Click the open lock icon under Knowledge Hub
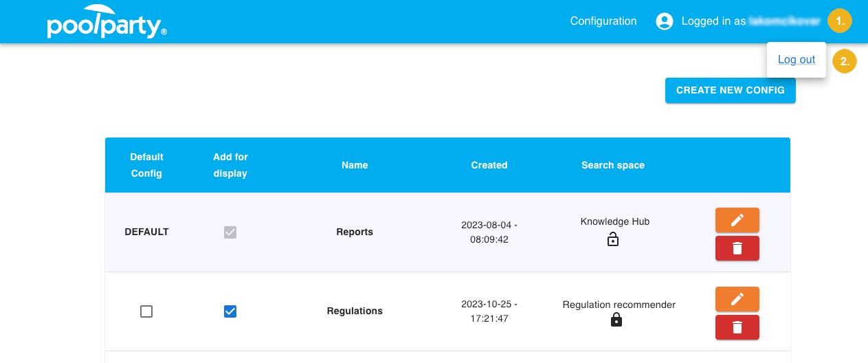This screenshot has height=363, width=868. click(x=613, y=239)
